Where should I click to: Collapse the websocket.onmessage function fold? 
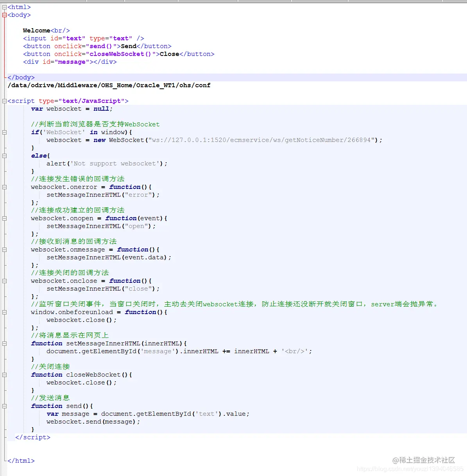click(x=4, y=250)
